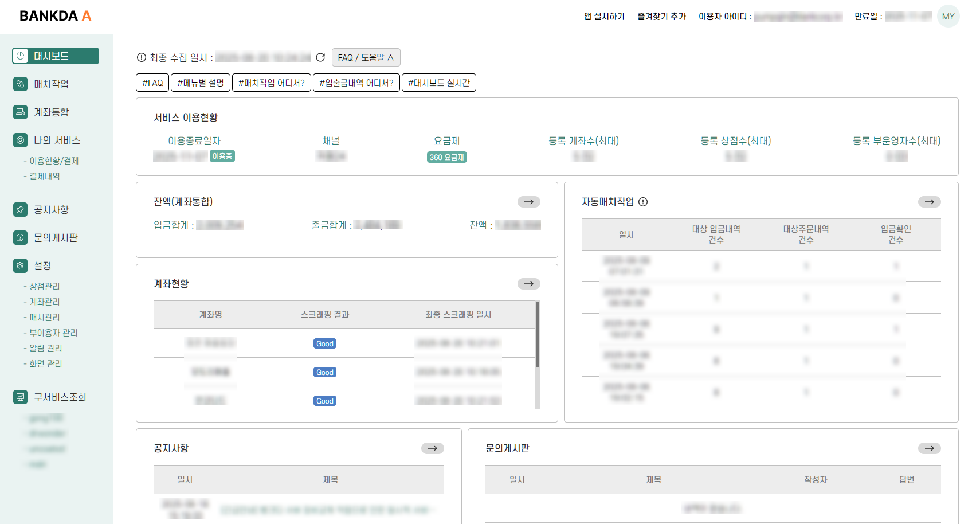Viewport: 980px width, 524px height.
Task: Go to 계좌현황 details with arrow button
Action: click(528, 284)
